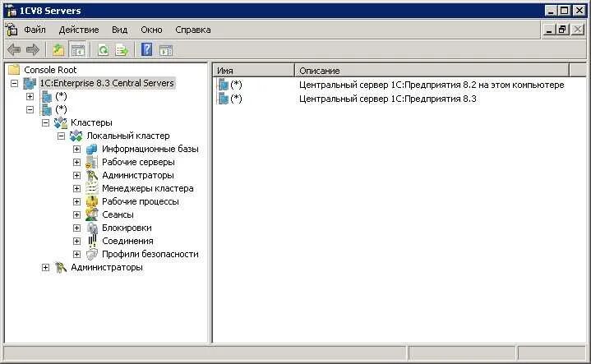The image size is (591, 364).
Task: Click the Сеансы icon
Action: tap(91, 214)
